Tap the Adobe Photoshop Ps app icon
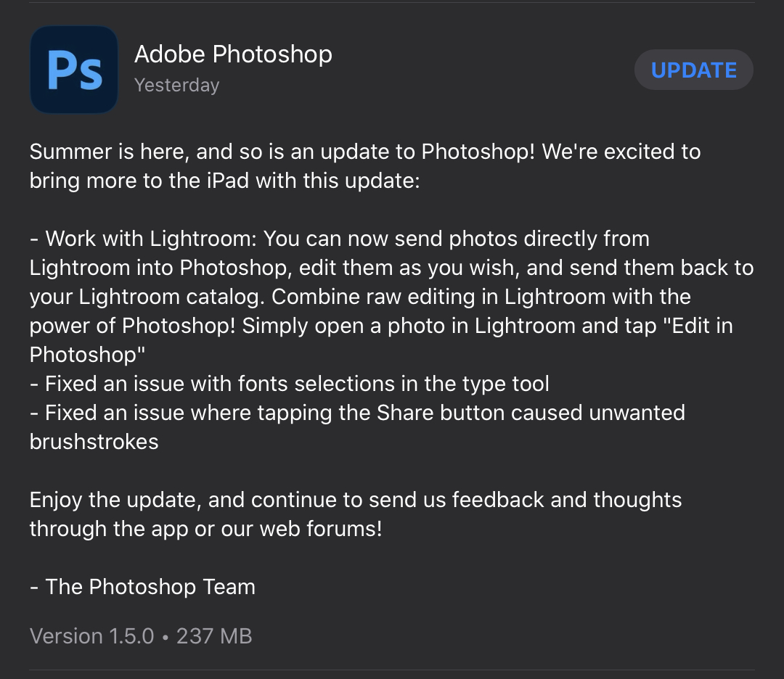The width and height of the screenshot is (784, 679). tap(74, 70)
